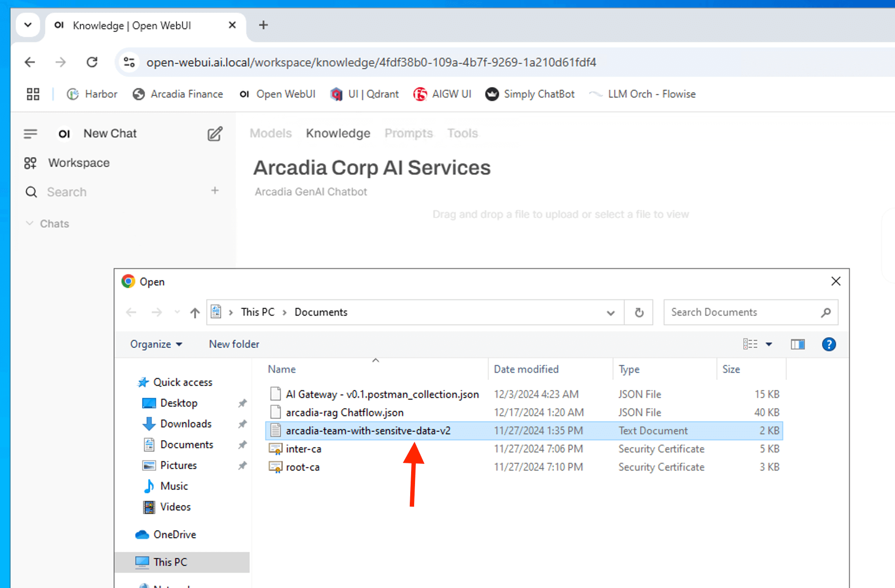
Task: Click the up-folder arrow in Open dialog
Action: click(195, 312)
